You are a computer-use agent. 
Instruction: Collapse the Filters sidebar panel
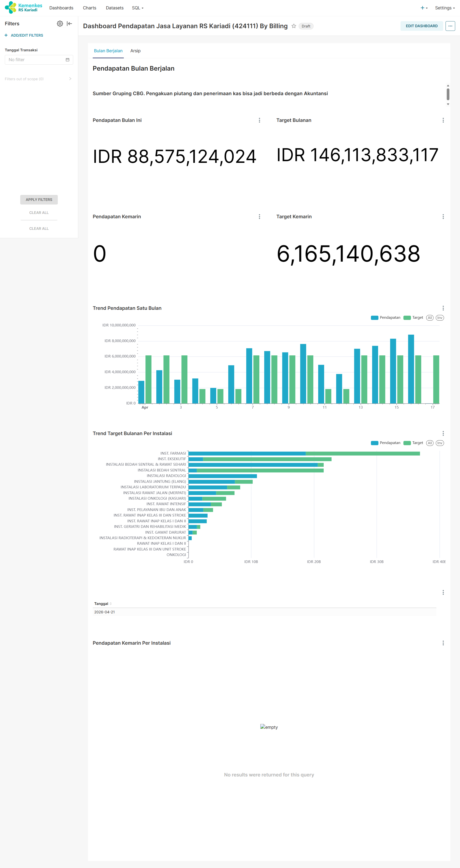(x=69, y=24)
